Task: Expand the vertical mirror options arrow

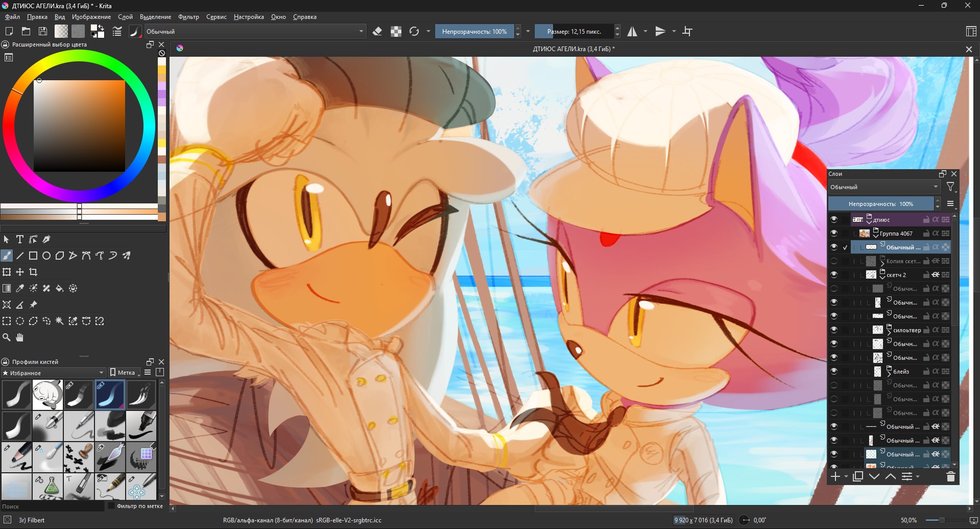Action: [674, 31]
